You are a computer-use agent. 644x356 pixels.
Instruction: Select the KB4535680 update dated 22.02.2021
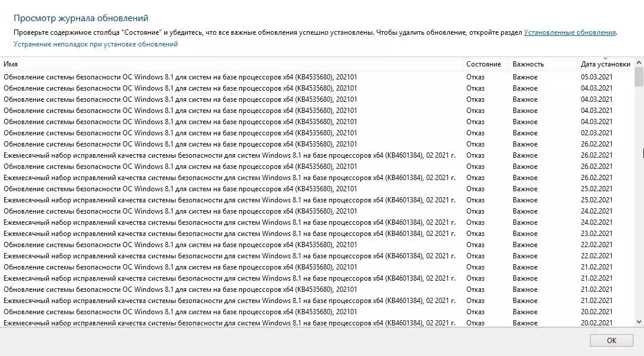click(317, 244)
